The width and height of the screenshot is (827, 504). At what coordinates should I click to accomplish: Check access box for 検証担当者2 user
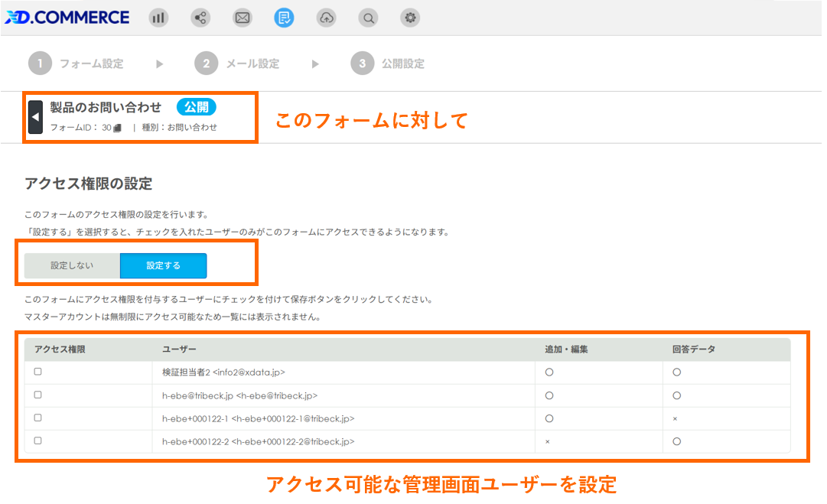click(37, 372)
